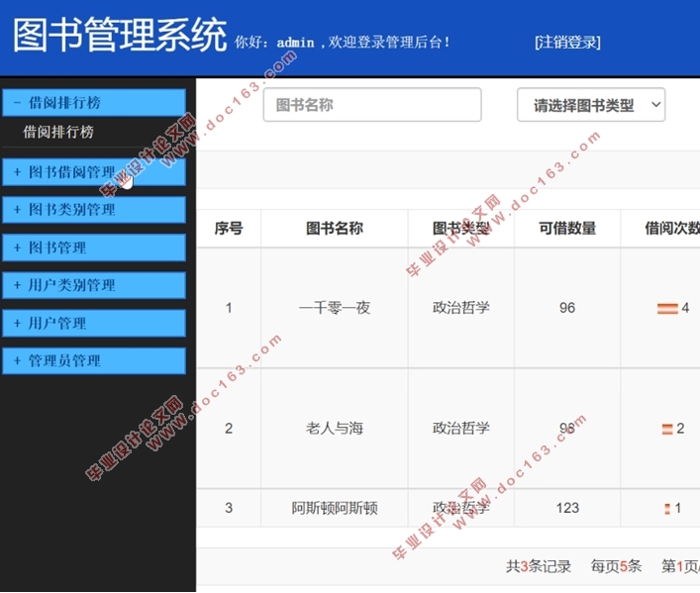Click the available quantity 123 cell

pyautogui.click(x=567, y=508)
